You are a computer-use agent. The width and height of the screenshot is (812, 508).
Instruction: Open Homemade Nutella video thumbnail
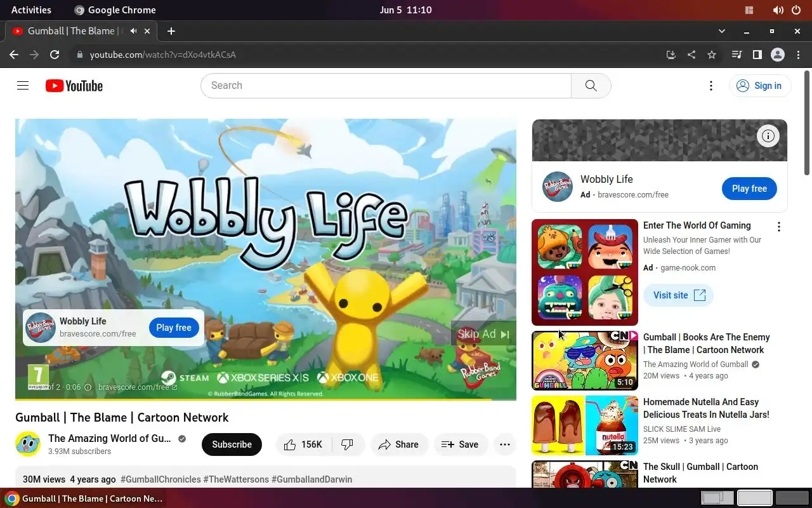(x=585, y=425)
